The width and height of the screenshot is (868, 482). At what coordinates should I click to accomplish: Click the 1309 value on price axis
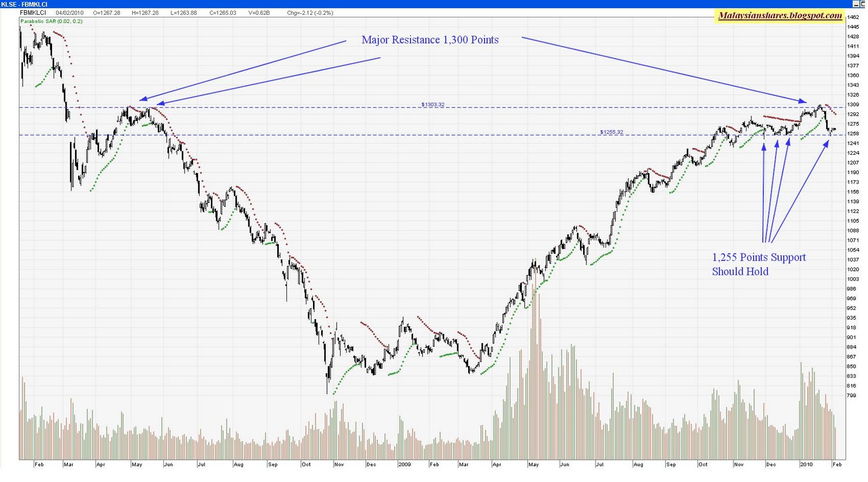[x=853, y=104]
